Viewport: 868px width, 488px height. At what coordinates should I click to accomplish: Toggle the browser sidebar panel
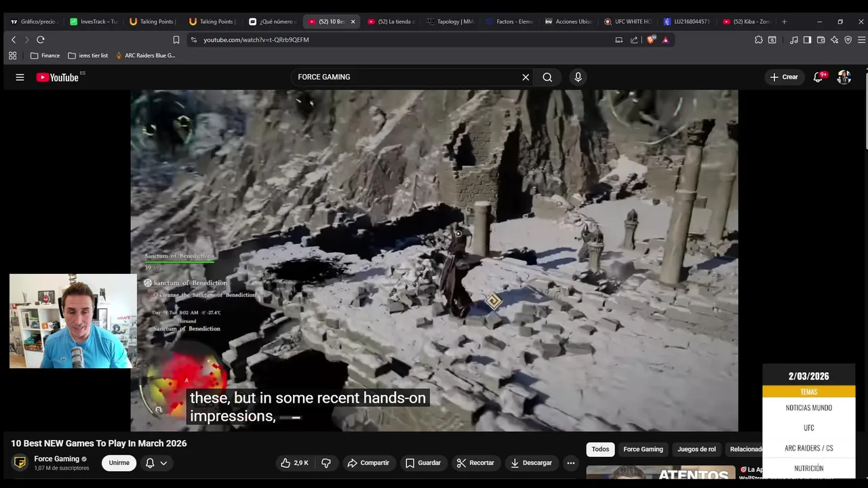pyautogui.click(x=807, y=40)
